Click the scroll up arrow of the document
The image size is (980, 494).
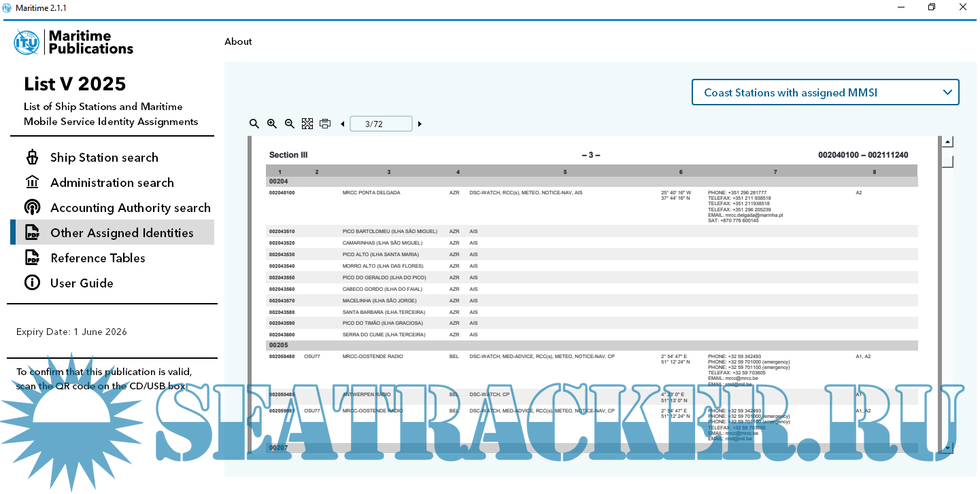click(947, 142)
